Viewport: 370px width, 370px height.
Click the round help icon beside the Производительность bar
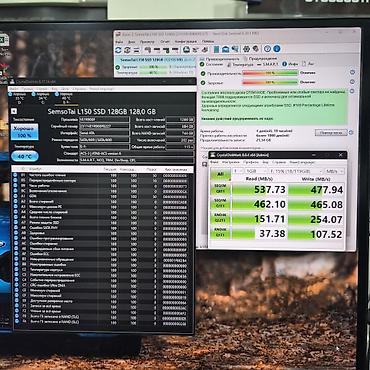352,72
